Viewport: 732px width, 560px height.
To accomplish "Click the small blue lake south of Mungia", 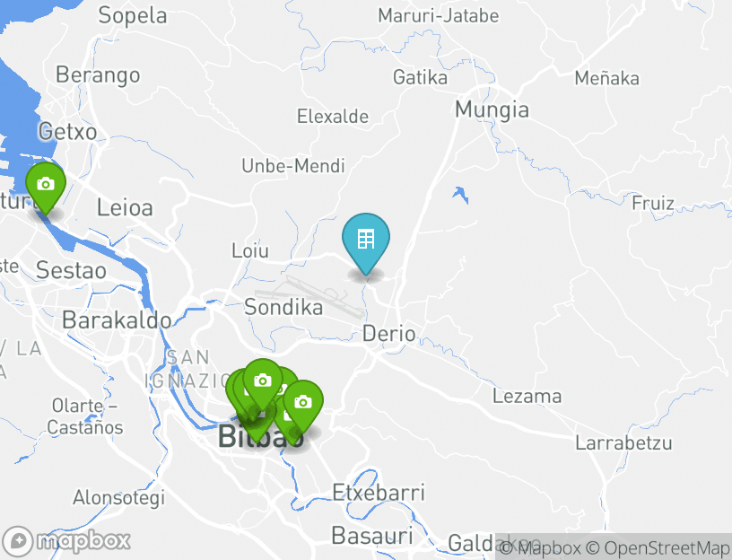I will pyautogui.click(x=460, y=195).
